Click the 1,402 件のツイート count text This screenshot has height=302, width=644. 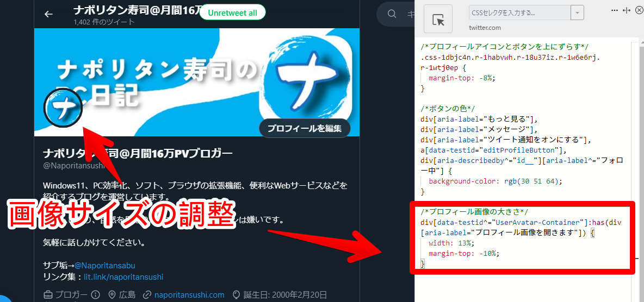pos(104,22)
